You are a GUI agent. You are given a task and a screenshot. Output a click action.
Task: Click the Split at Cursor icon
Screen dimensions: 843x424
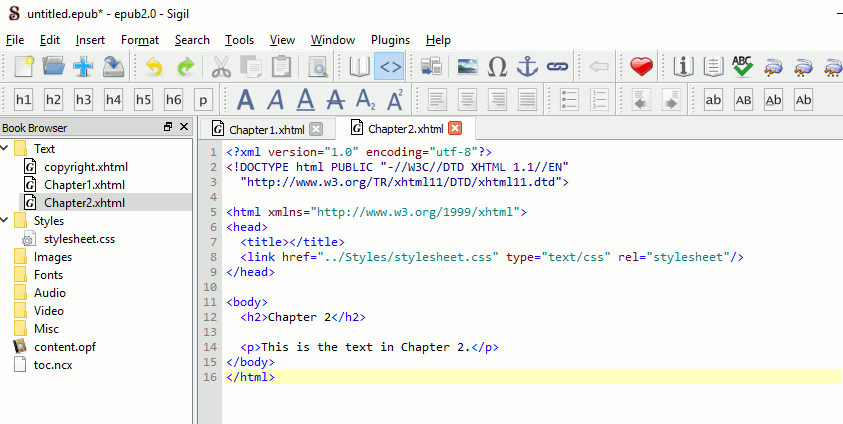(432, 67)
